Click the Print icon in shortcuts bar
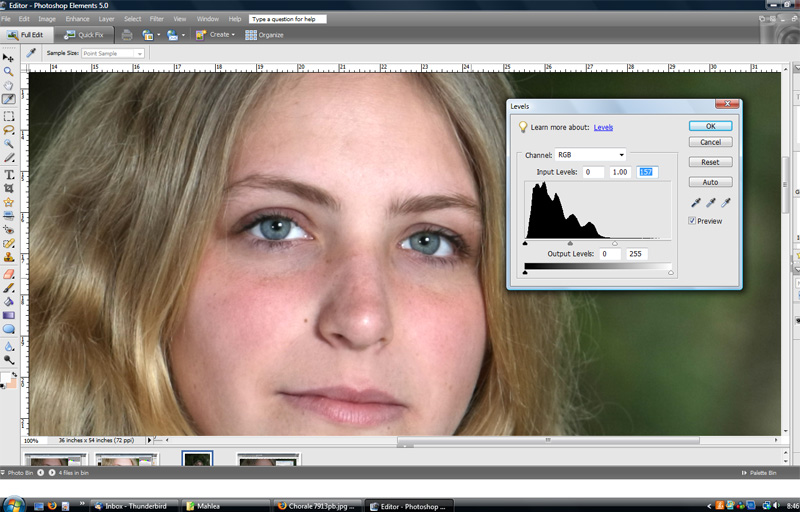The image size is (800, 512). [x=127, y=35]
